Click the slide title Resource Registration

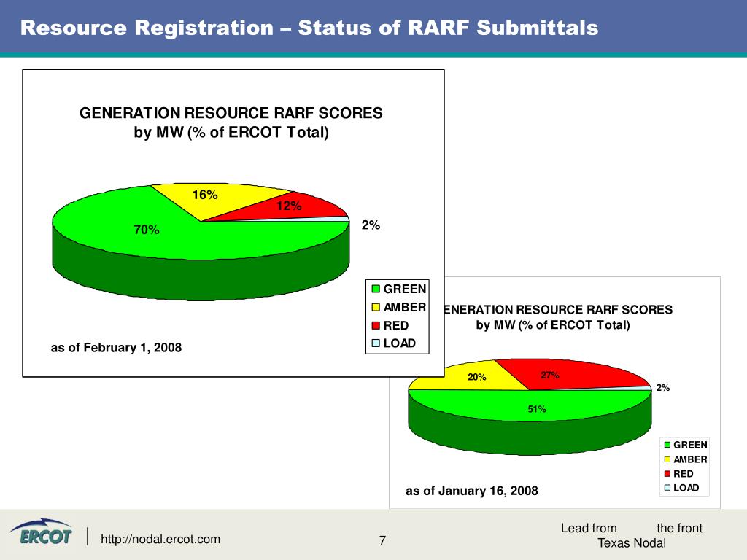point(309,28)
